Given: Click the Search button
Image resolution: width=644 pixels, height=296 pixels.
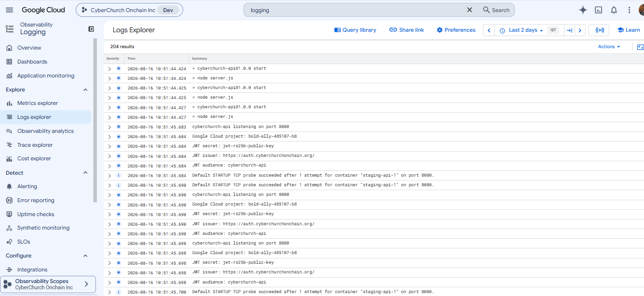Looking at the screenshot, I should 496,10.
